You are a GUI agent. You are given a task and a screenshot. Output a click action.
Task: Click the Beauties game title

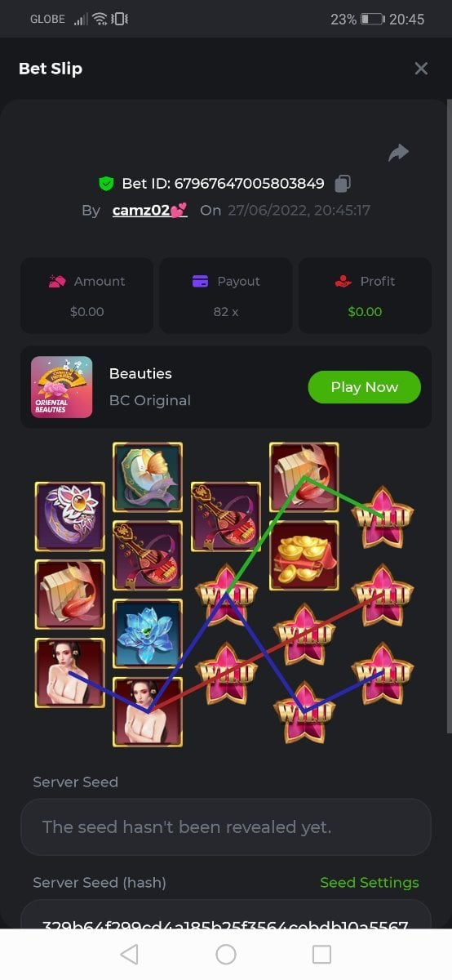pyautogui.click(x=140, y=373)
